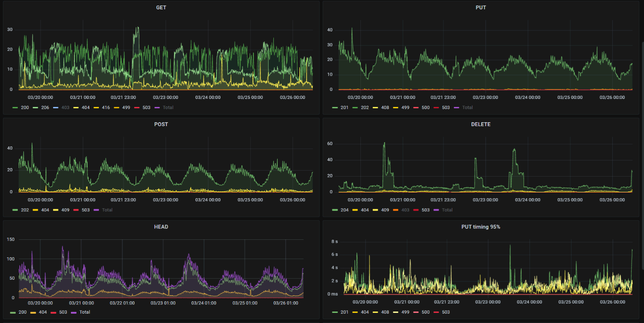Viewport: 644px width, 323px height.
Task: Show the Total series in PUT legend
Action: [467, 107]
